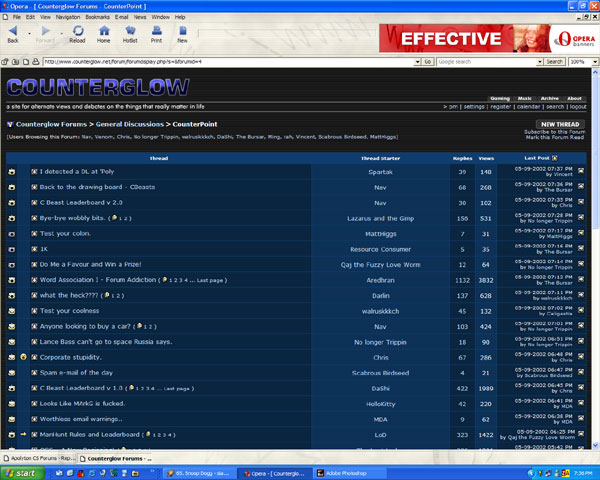This screenshot has height=480, width=600.
Task: Open the Bookmarks menu
Action: [x=98, y=17]
